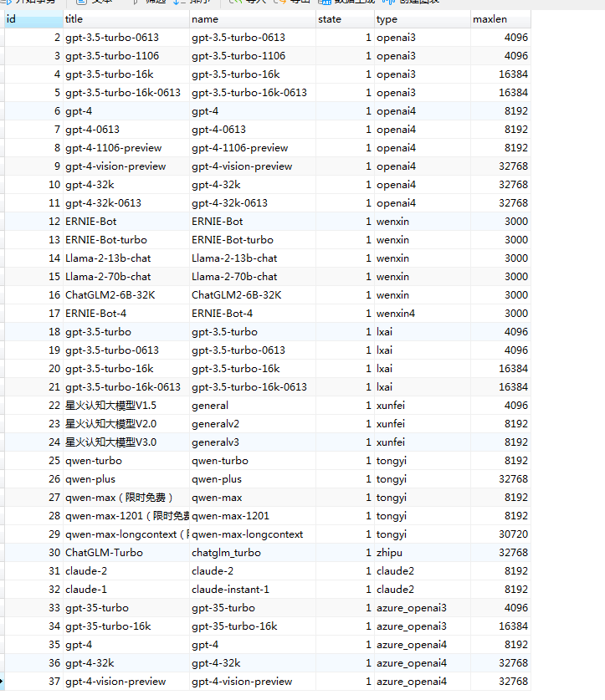
Task: Click maxlen 32768 in row id 9
Action: tap(500, 166)
